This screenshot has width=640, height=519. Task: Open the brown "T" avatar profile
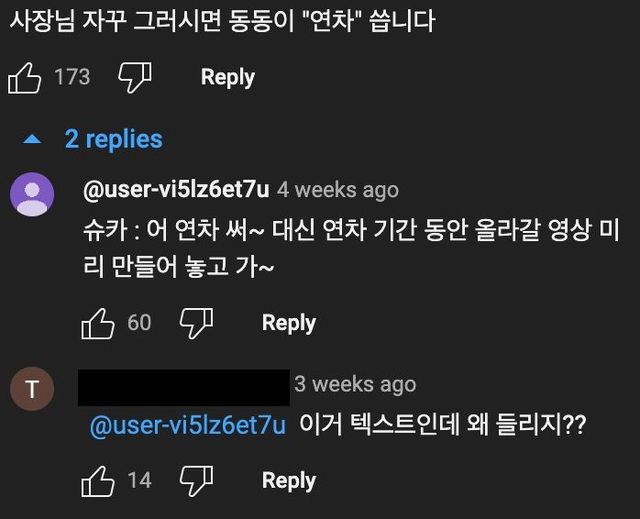(x=32, y=389)
